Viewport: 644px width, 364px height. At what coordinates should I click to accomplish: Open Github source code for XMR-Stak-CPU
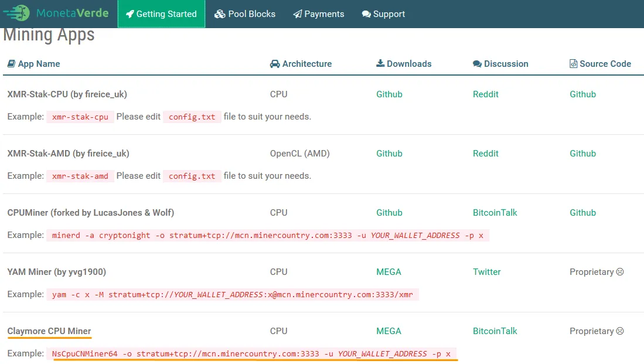(583, 94)
